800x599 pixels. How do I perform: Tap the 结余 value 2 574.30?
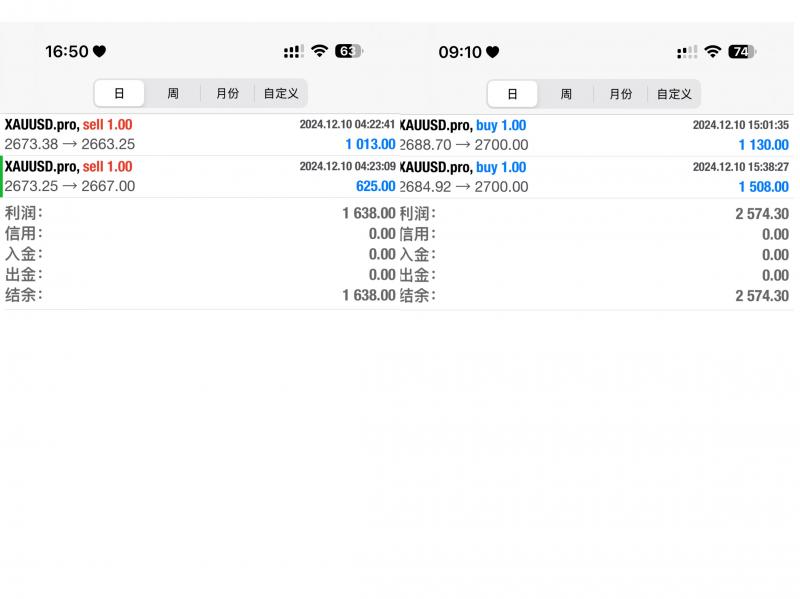762,295
